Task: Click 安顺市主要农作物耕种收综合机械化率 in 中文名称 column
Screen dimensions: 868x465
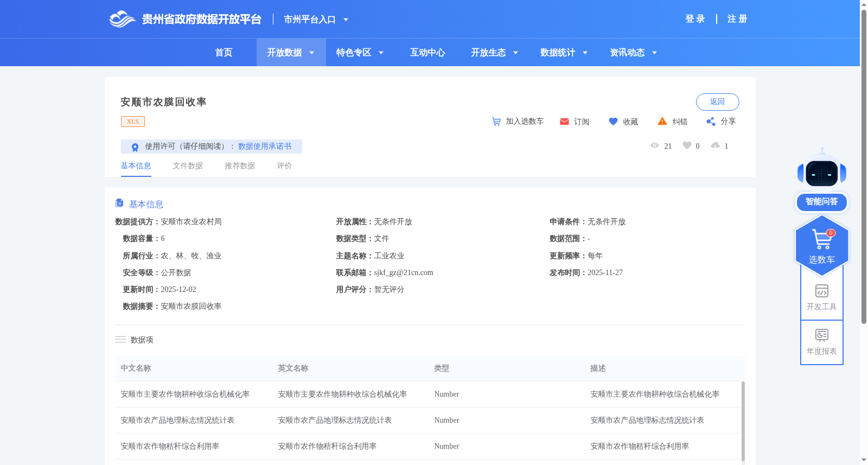Action: 185,394
